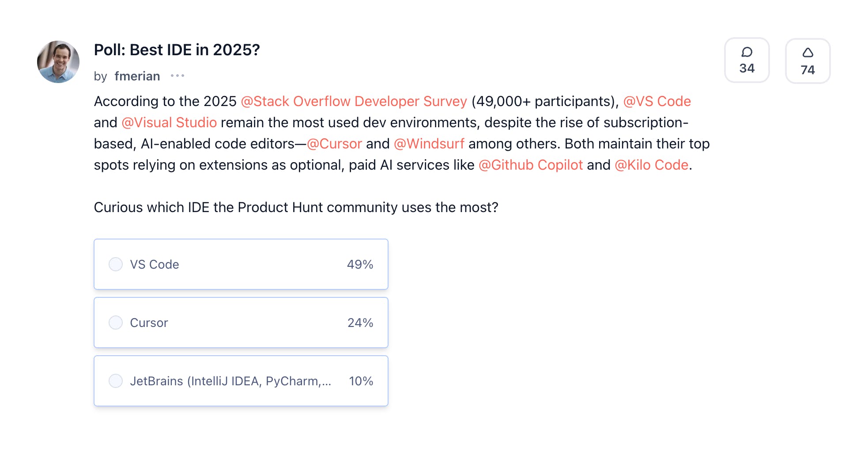
Task: Click fmerian's profile avatar photo
Action: tap(58, 62)
